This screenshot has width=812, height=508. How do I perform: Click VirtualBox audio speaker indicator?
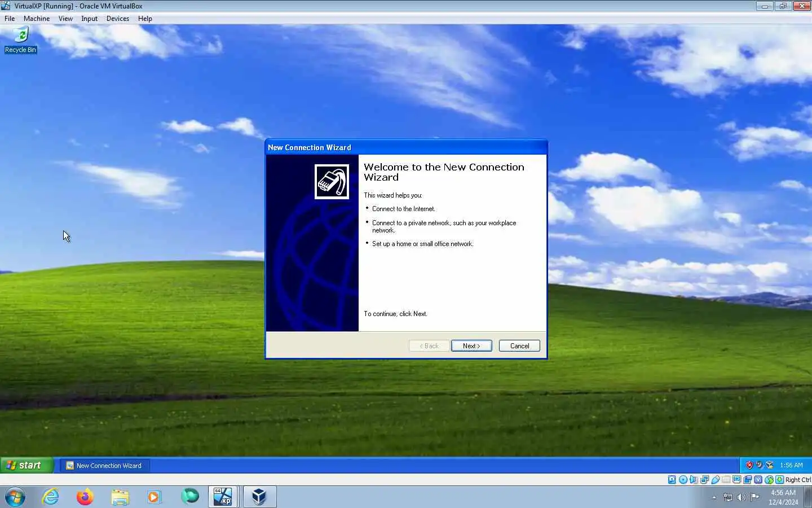click(x=694, y=480)
